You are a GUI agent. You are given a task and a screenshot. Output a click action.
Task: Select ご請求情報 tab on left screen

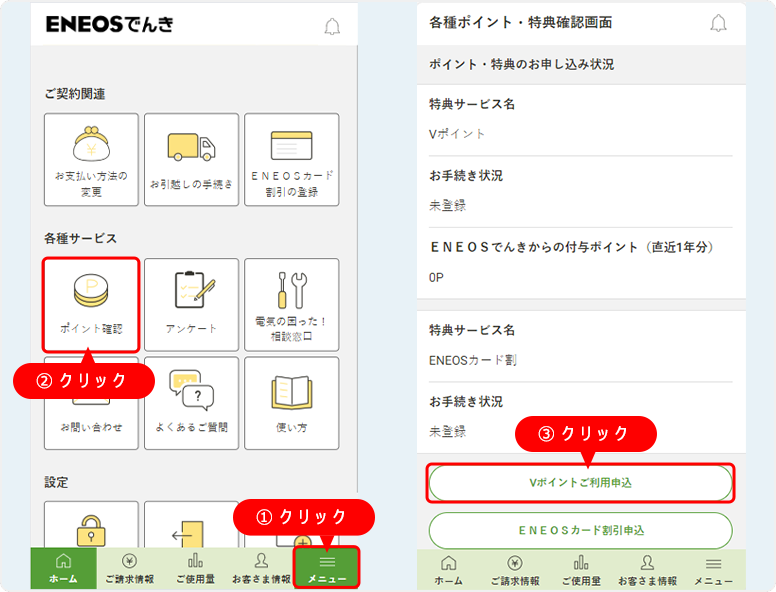click(129, 568)
